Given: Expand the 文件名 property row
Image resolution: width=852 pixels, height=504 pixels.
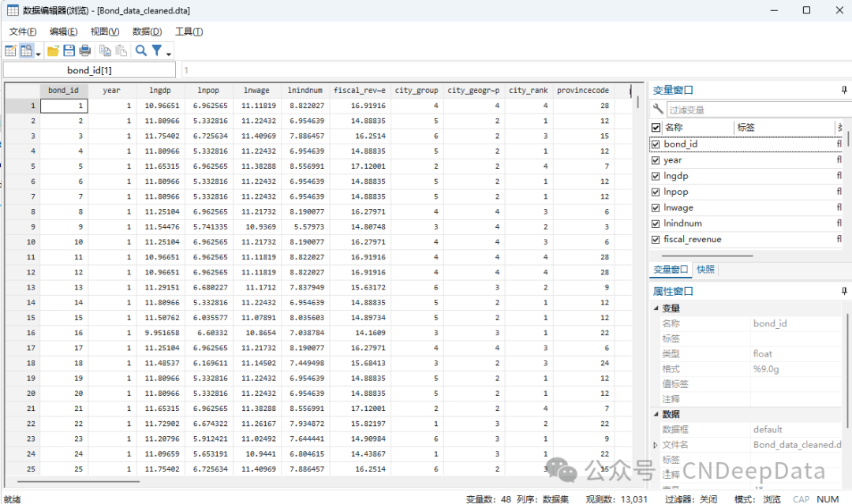Looking at the screenshot, I should [656, 445].
